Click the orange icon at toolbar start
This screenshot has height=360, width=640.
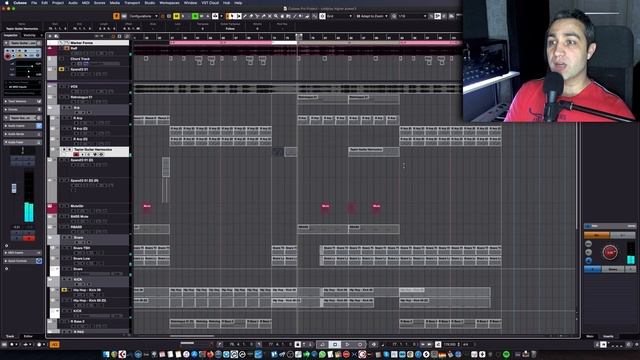pos(116,16)
